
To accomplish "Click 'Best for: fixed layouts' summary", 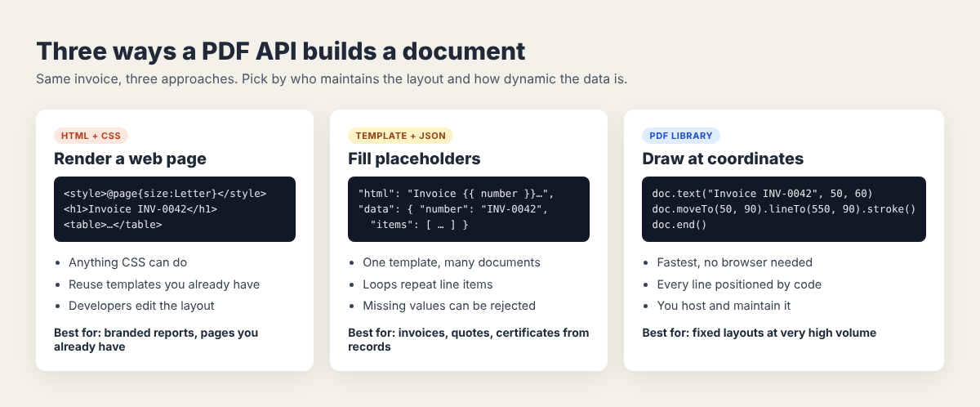I will tap(759, 333).
